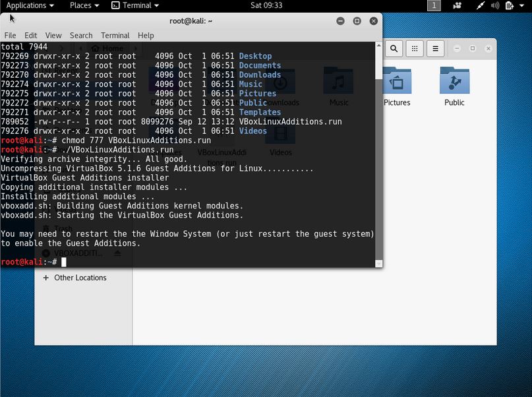Open the hamburger menu in Files window
532x397 pixels.
coord(435,49)
